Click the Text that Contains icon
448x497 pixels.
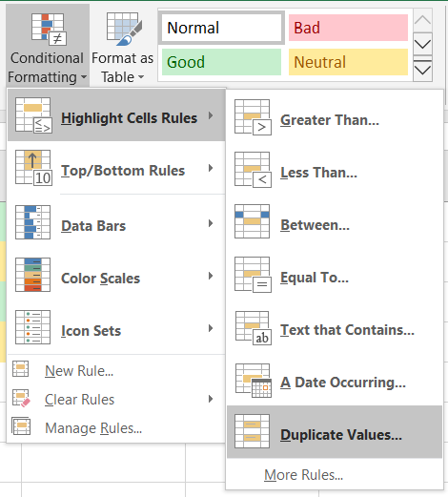pyautogui.click(x=254, y=328)
